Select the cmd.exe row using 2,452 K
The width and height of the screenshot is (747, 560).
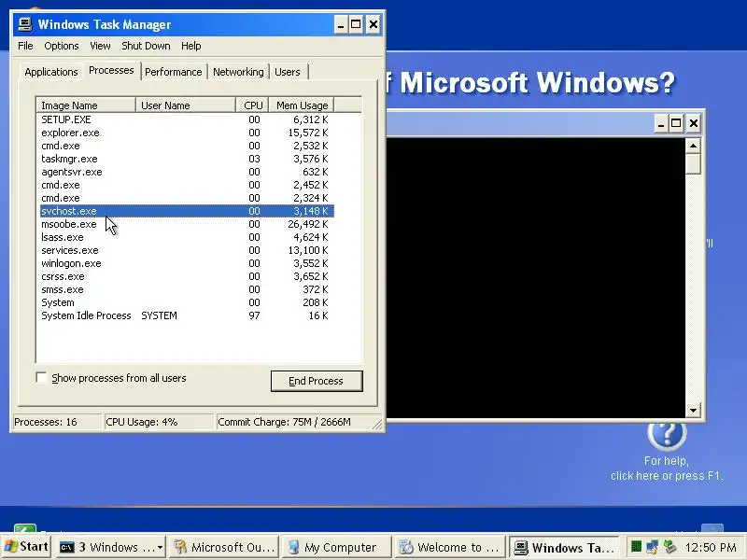(x=187, y=185)
